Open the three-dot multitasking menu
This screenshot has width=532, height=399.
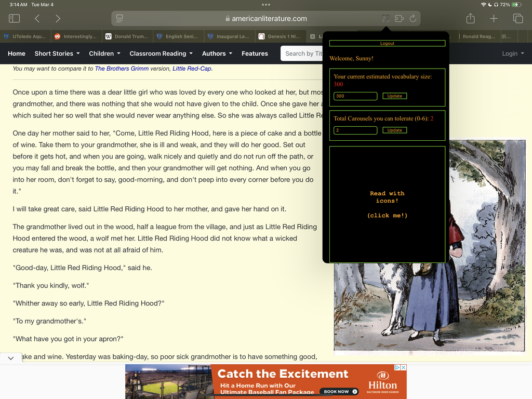pyautogui.click(x=266, y=5)
